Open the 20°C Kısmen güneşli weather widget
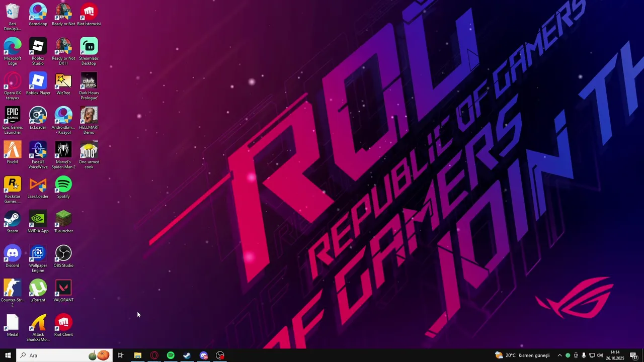This screenshot has height=362, width=644. [522, 355]
